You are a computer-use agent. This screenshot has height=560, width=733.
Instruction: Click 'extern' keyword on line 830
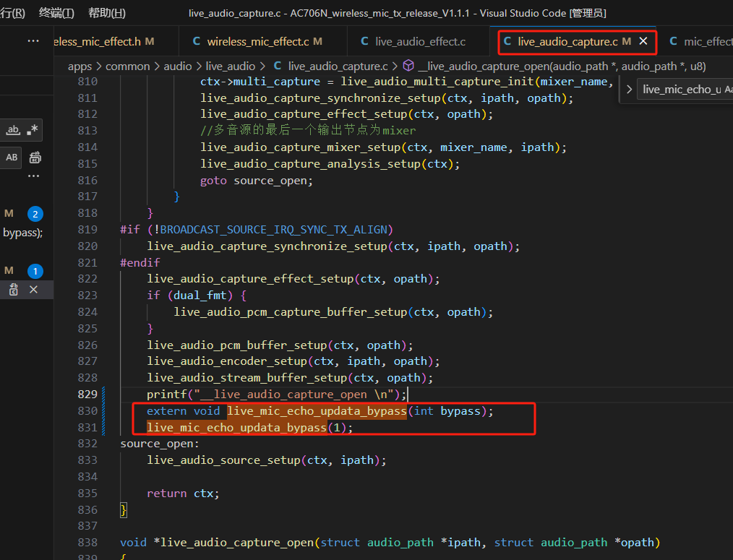pos(166,411)
